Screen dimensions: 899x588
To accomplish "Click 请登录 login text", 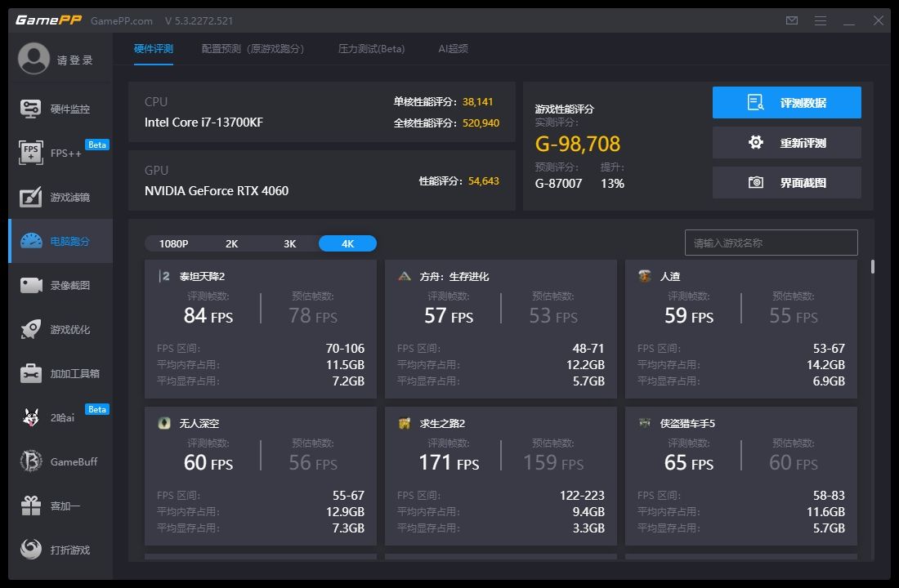I will [74, 60].
